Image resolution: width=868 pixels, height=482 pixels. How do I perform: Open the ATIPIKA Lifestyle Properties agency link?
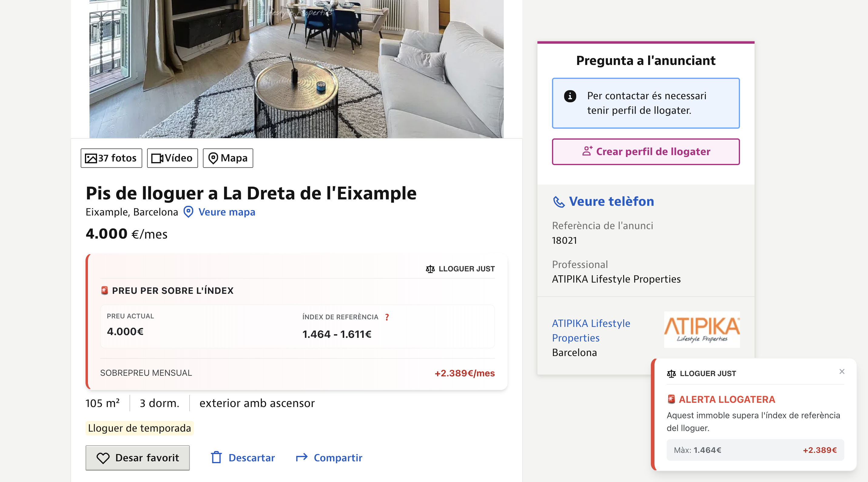click(x=591, y=331)
